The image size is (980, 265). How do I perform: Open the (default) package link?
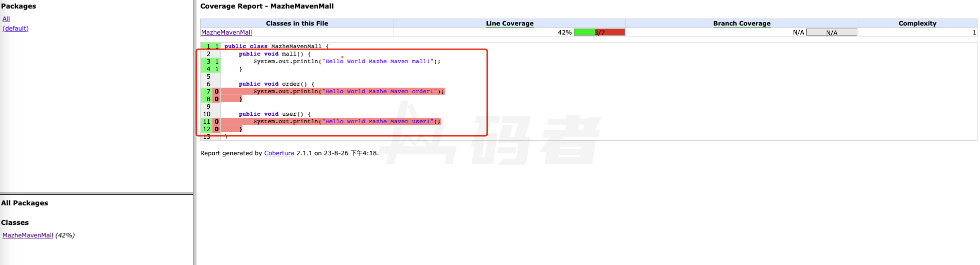tap(16, 29)
